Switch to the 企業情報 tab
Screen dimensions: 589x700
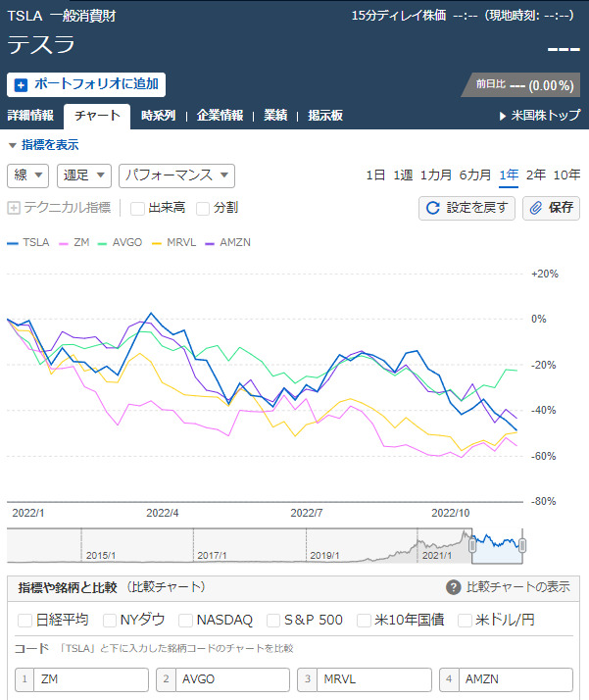coord(220,116)
